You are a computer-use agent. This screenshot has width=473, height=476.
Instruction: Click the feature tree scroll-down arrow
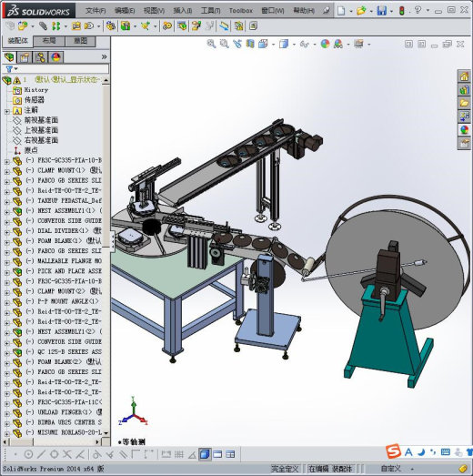pyautogui.click(x=106, y=433)
